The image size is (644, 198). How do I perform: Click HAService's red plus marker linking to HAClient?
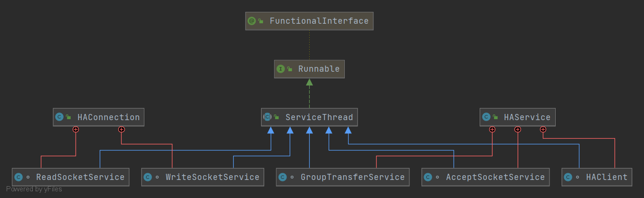[x=543, y=129]
